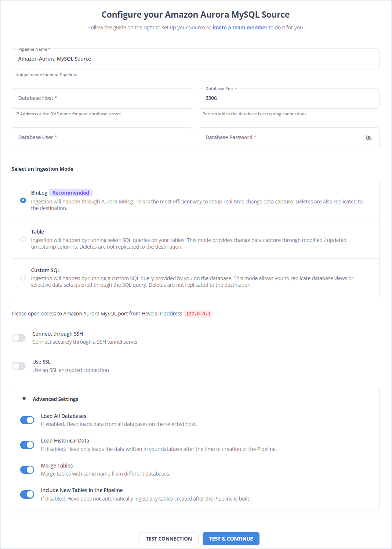Disable Load Historical Data

(x=27, y=445)
